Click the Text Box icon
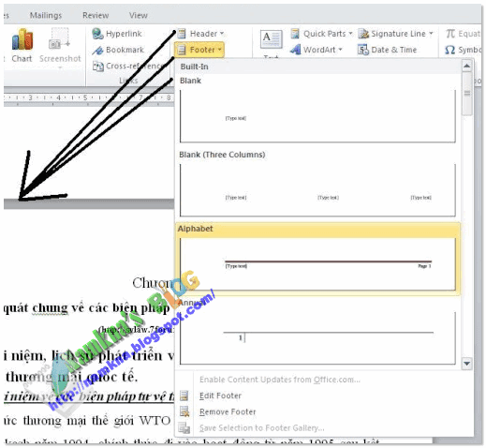 pyautogui.click(x=272, y=39)
